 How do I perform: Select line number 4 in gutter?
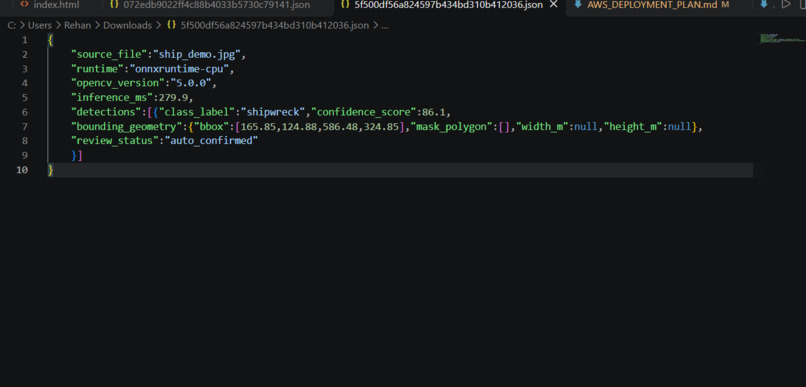click(25, 83)
